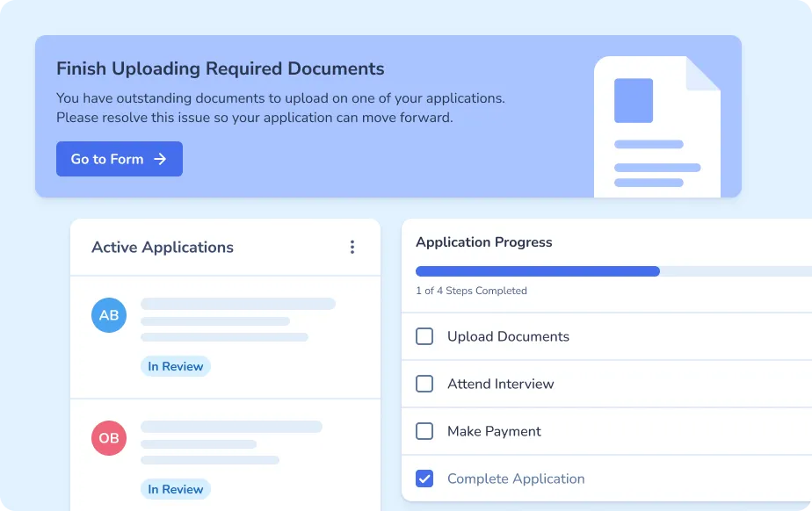Select the In Review badge under AB application
The height and width of the screenshot is (511, 812).
[176, 366]
